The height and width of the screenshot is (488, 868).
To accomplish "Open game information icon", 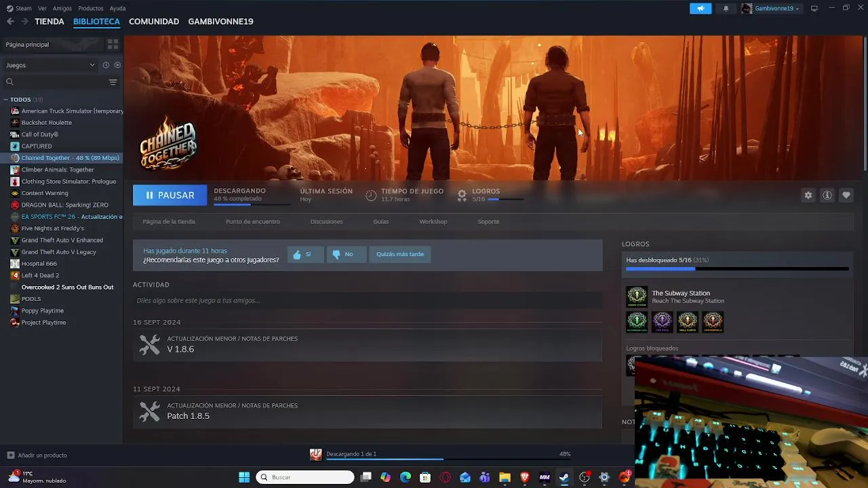I will (827, 195).
